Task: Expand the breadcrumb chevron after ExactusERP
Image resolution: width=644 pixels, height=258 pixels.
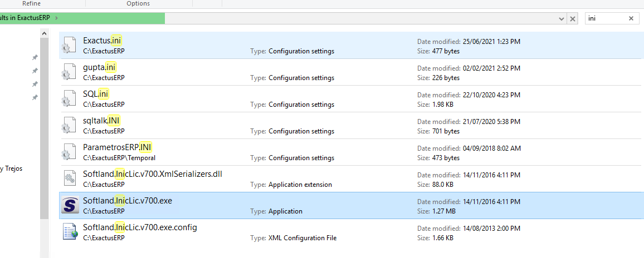Action: (56, 18)
